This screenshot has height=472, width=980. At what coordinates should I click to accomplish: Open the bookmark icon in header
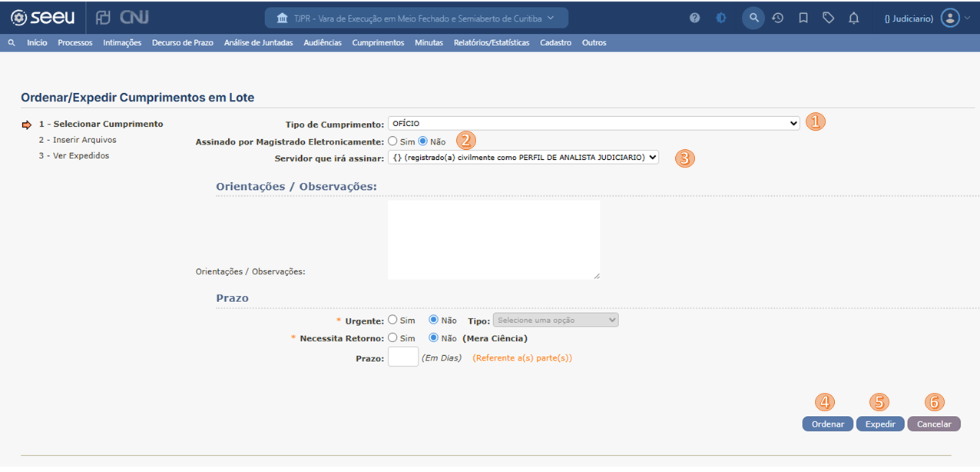click(803, 18)
